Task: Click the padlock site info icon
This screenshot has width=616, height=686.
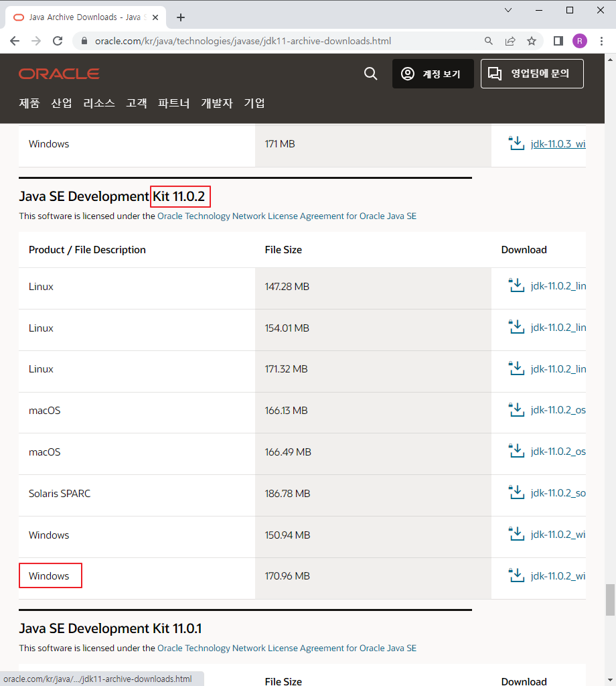Action: point(85,41)
